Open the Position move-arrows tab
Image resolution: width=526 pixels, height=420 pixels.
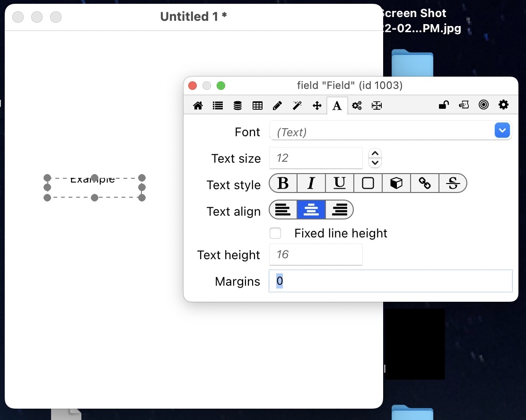click(317, 105)
